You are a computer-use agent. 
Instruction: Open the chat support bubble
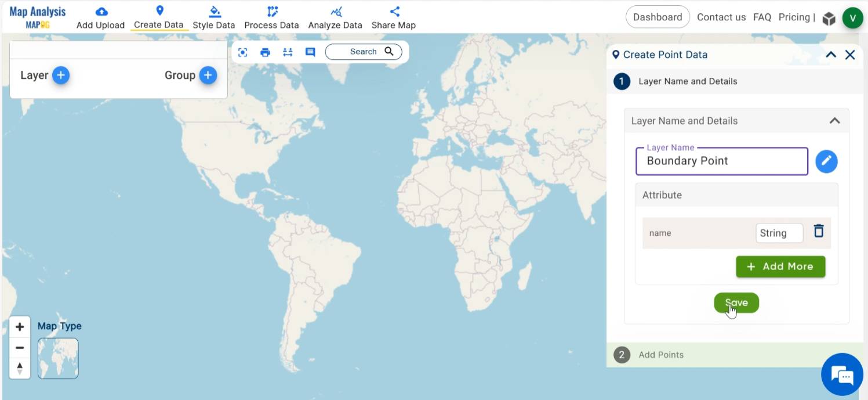pyautogui.click(x=842, y=374)
